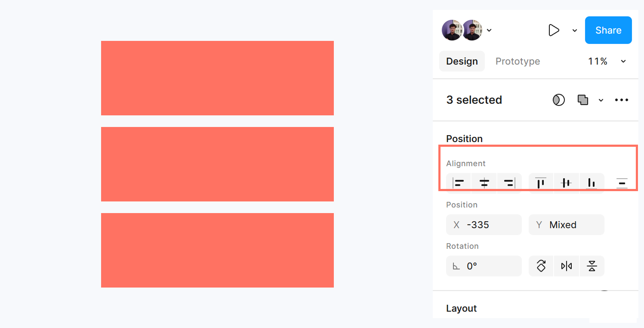Distribute vertical spacing between layers
This screenshot has width=644, height=328.
click(622, 183)
